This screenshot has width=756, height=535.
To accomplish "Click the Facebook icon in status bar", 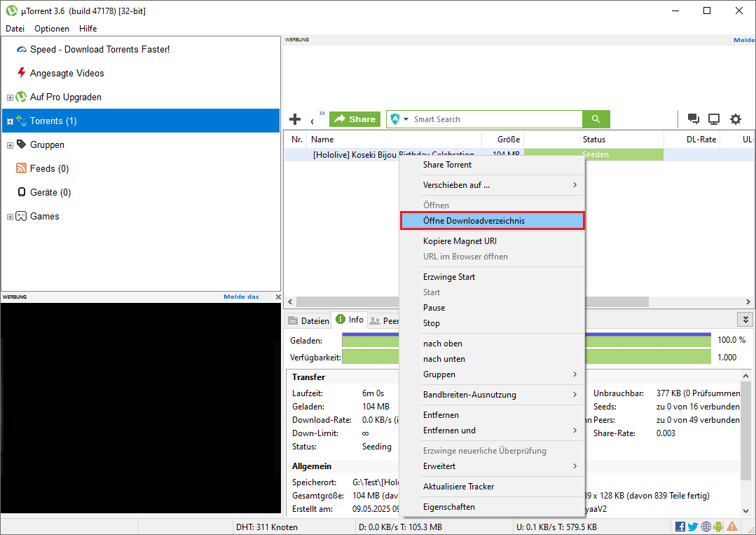I will [680, 527].
